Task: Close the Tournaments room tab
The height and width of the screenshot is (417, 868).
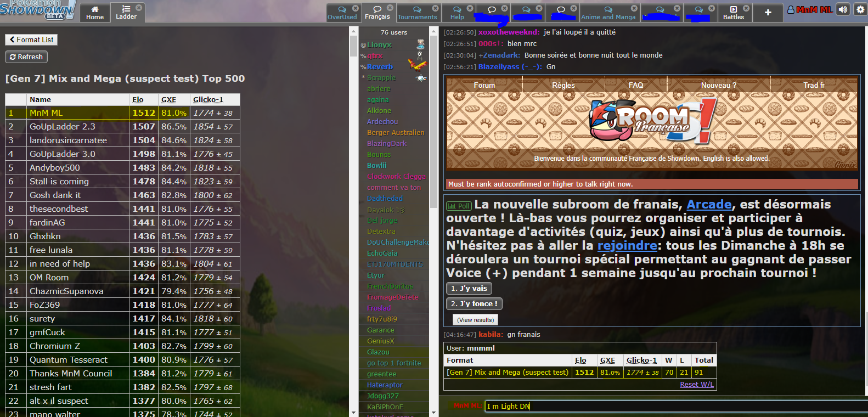Action: point(435,8)
